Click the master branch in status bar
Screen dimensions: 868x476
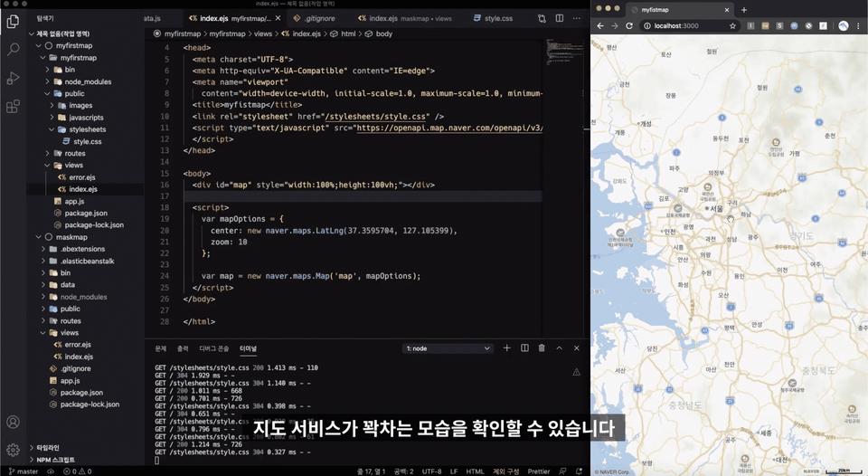[x=24, y=471]
